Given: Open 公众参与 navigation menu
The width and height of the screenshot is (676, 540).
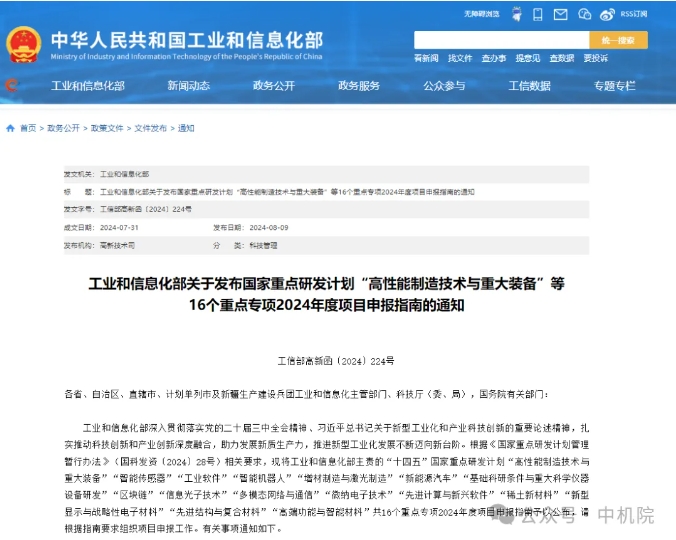Looking at the screenshot, I should 444,86.
